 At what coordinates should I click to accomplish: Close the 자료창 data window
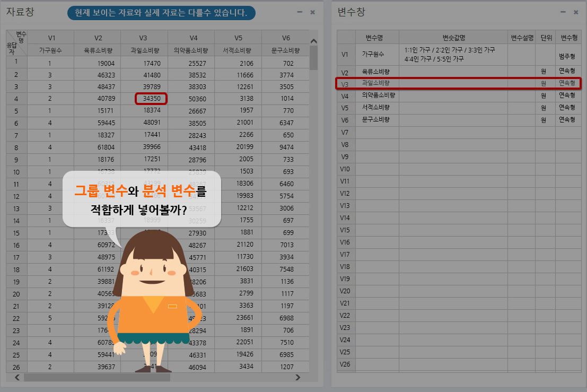point(313,12)
